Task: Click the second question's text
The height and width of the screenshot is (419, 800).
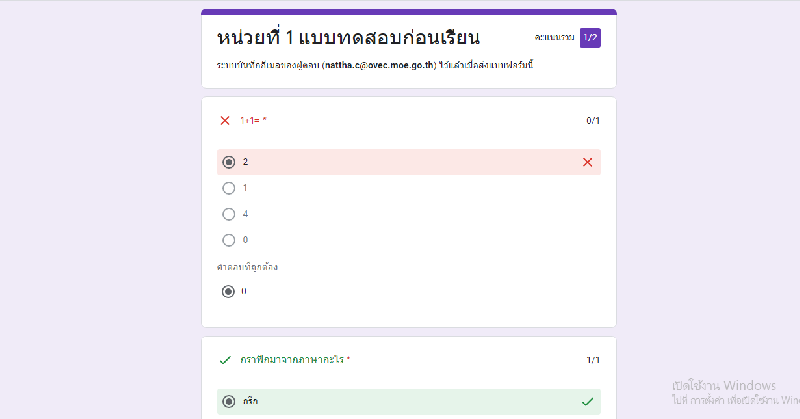Action: (294, 359)
